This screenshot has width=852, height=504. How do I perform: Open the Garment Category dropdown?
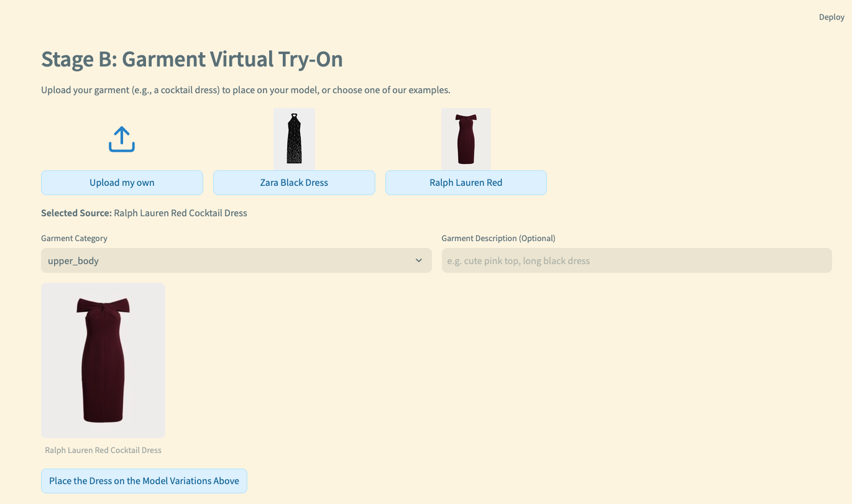click(x=236, y=260)
